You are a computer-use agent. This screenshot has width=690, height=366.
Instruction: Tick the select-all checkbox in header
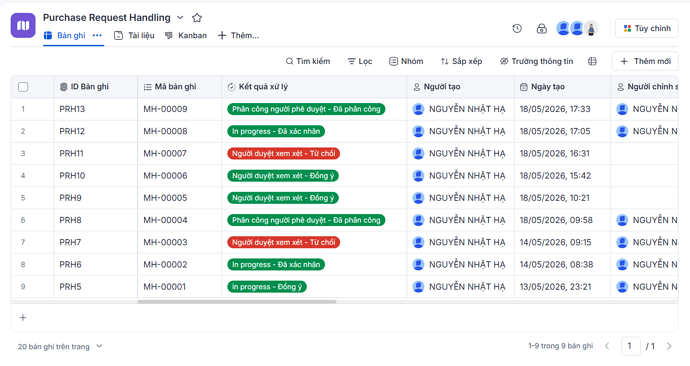click(x=23, y=87)
